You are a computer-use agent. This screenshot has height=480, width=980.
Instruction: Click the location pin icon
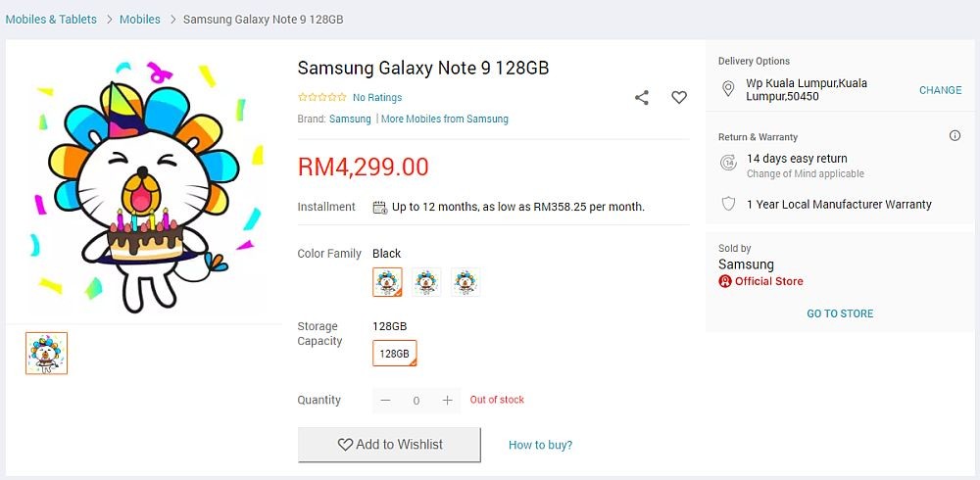point(728,89)
